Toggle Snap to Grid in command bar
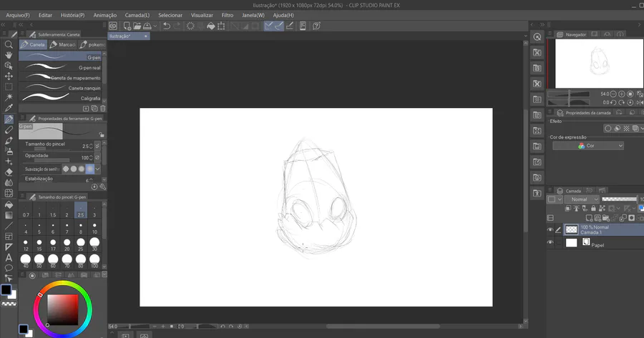Screen dimensions: 644x338 coord(290,26)
